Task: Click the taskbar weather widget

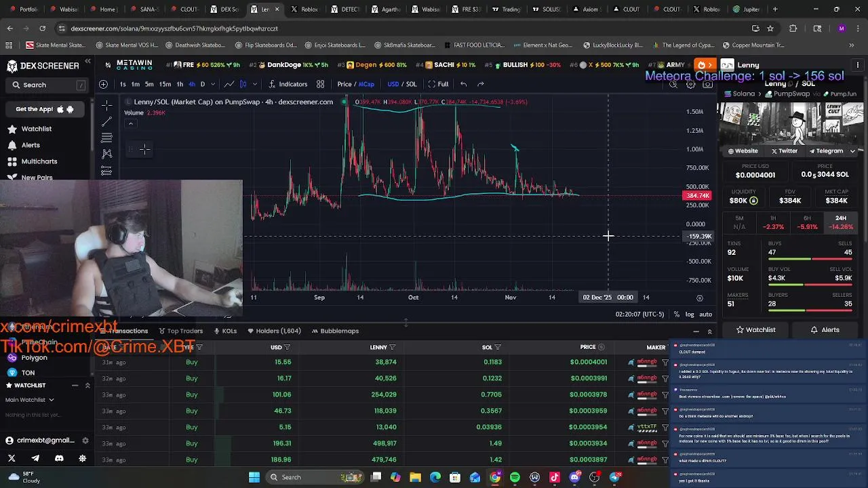Action: [23, 477]
